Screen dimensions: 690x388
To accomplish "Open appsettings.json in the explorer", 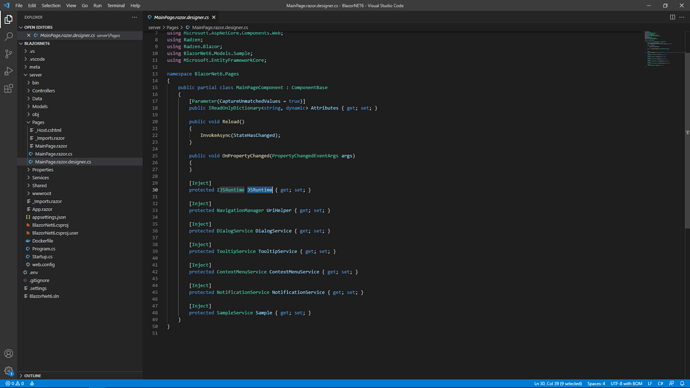I will [x=48, y=217].
